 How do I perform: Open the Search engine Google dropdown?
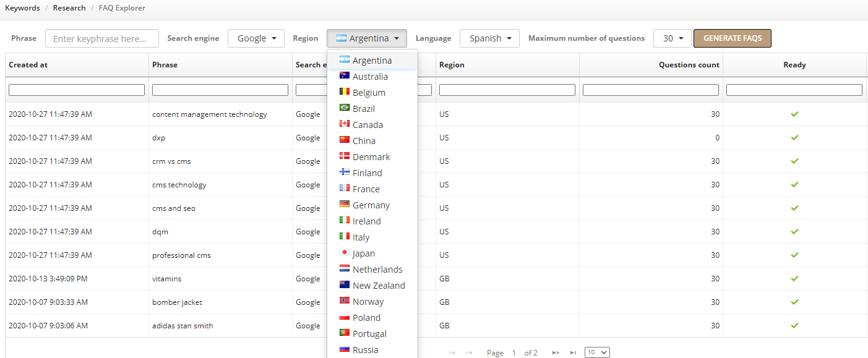pos(256,38)
